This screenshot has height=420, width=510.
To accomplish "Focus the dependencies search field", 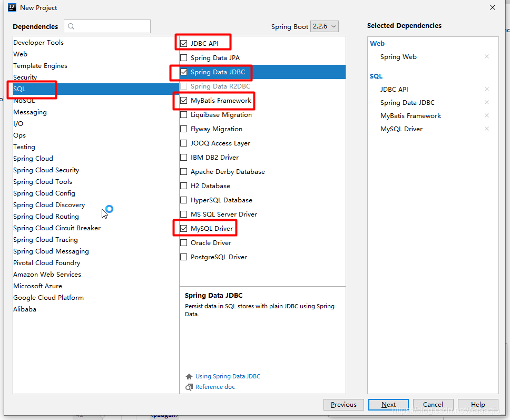I will [x=107, y=26].
